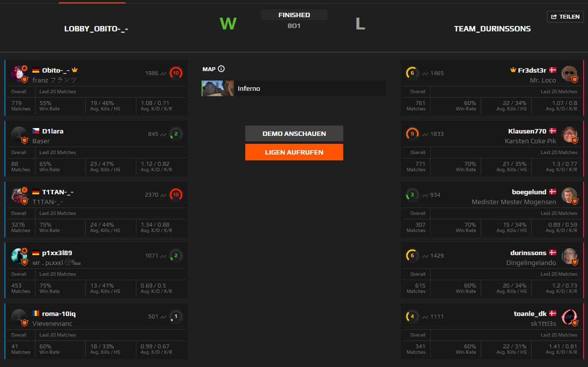Click Demo Anschauen button
Viewport: 588px width, 367px height.
(294, 133)
